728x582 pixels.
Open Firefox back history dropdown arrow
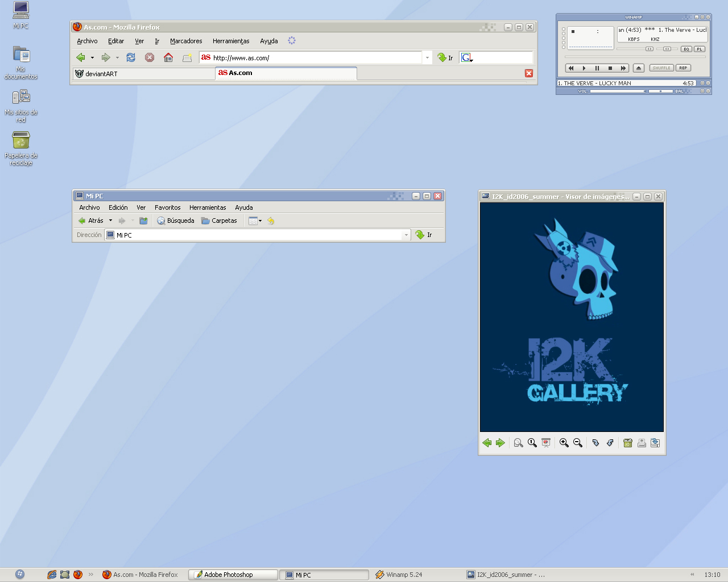92,57
